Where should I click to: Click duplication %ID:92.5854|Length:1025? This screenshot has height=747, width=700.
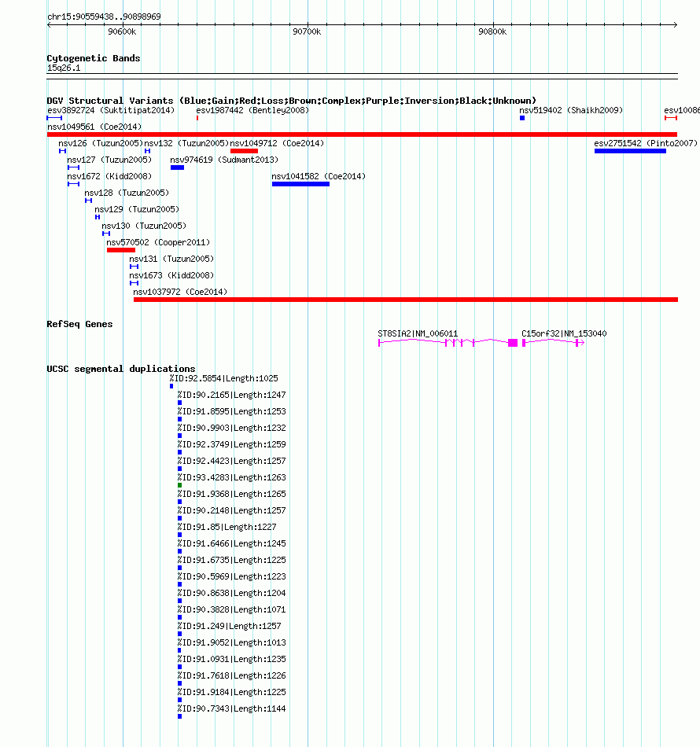pos(224,379)
